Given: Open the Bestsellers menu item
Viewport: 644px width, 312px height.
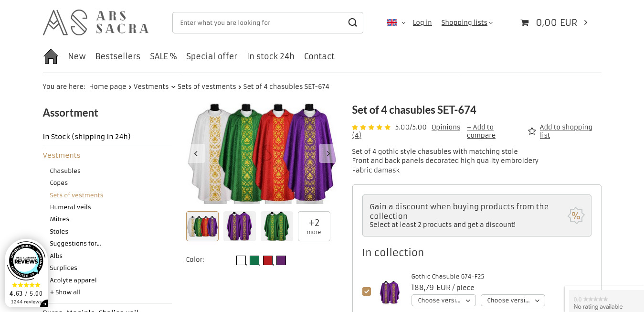Looking at the screenshot, I should click(x=118, y=56).
